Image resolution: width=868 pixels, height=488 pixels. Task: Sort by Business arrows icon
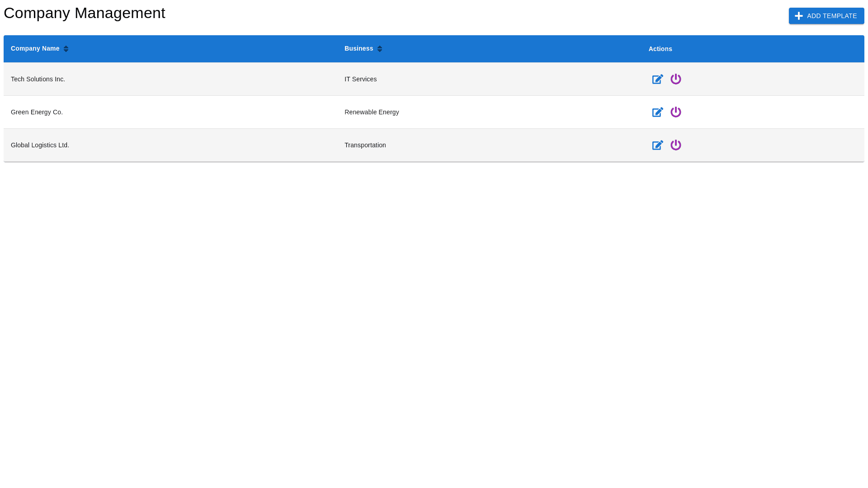click(x=380, y=49)
